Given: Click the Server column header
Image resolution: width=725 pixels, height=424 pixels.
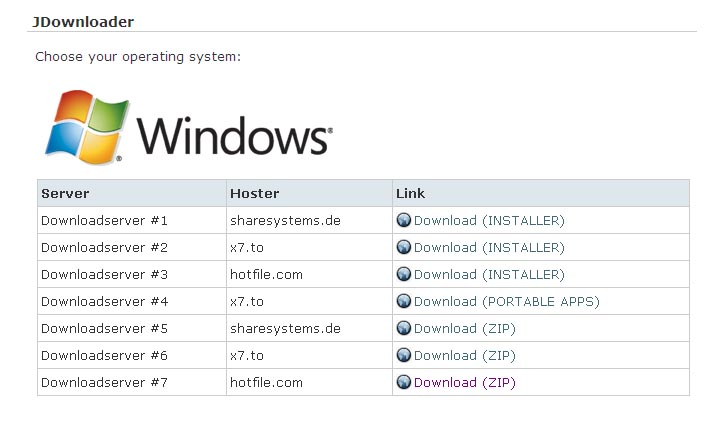Looking at the screenshot, I should (65, 193).
